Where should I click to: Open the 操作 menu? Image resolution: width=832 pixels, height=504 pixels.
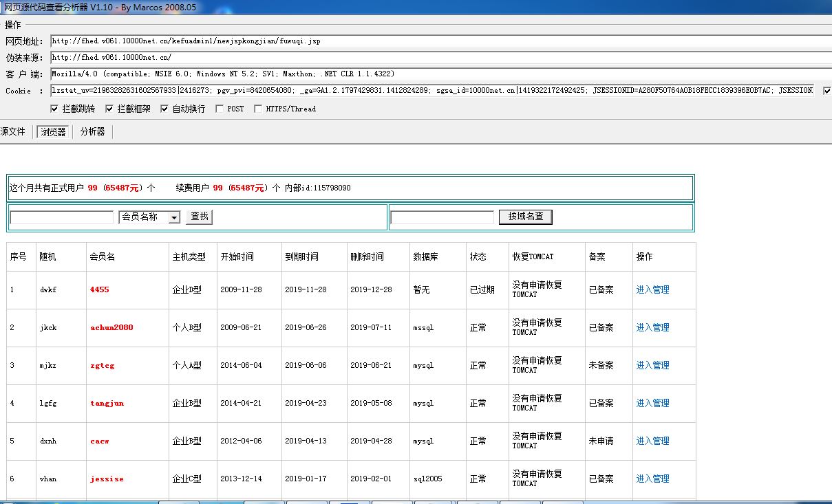[12, 25]
